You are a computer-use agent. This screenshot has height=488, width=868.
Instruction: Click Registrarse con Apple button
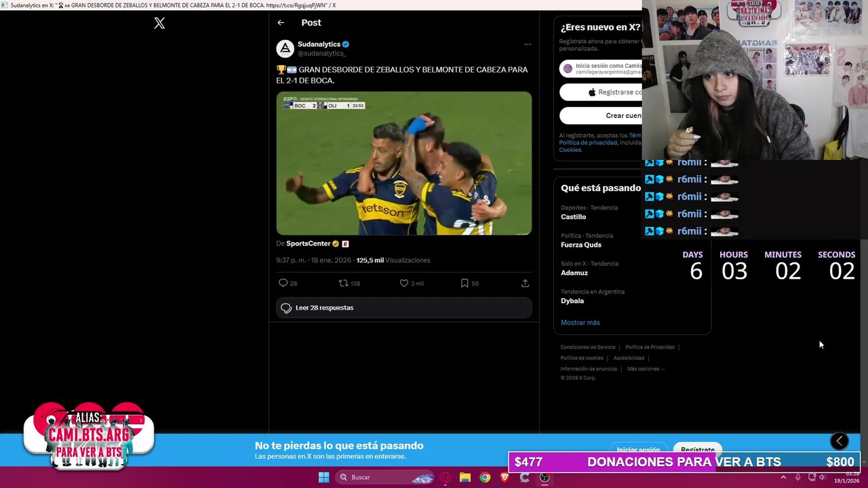pos(601,92)
